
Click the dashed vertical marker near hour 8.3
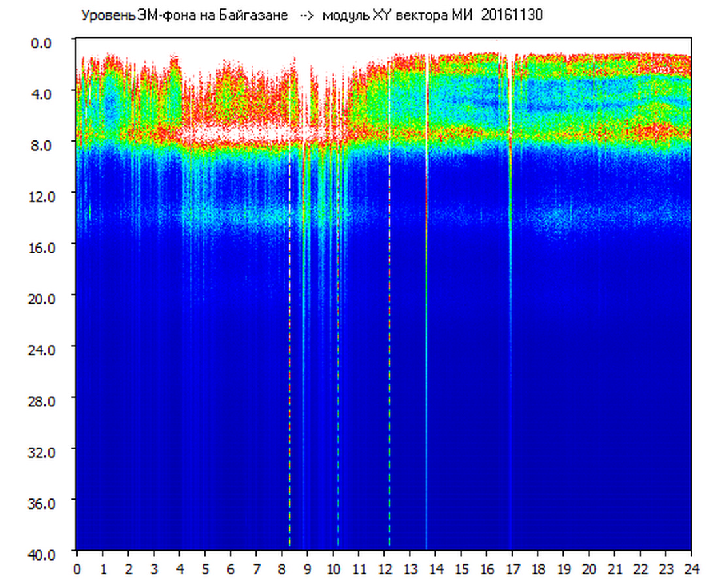point(289,392)
